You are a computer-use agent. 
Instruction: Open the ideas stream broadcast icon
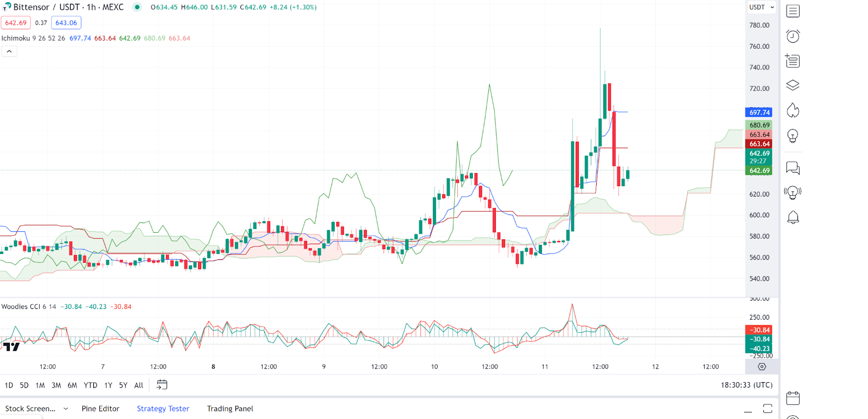click(793, 193)
